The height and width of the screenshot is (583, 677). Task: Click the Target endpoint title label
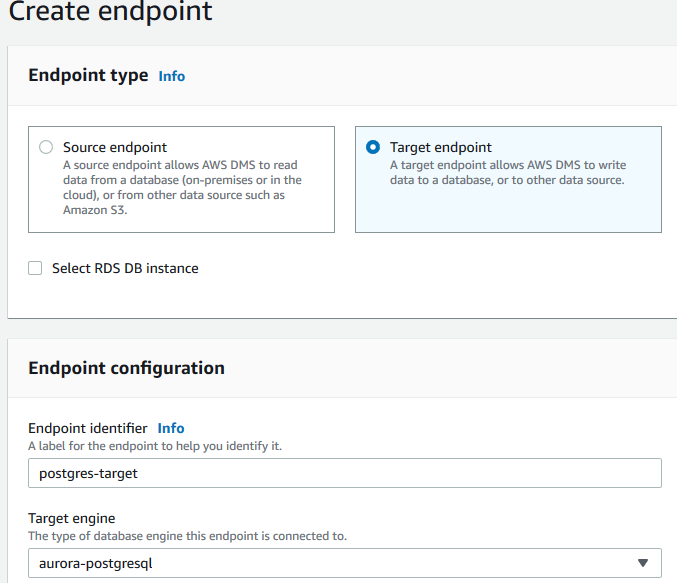click(440, 147)
